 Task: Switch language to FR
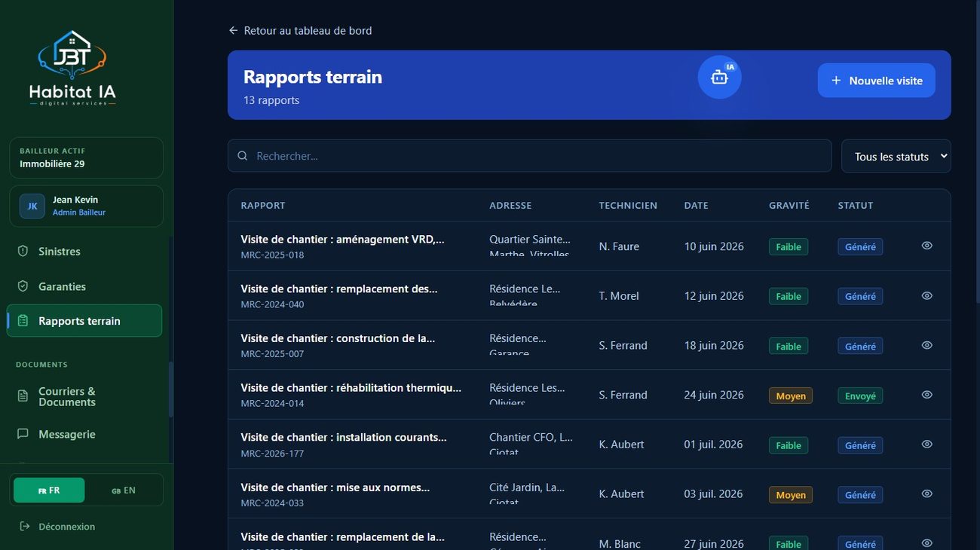pos(49,490)
